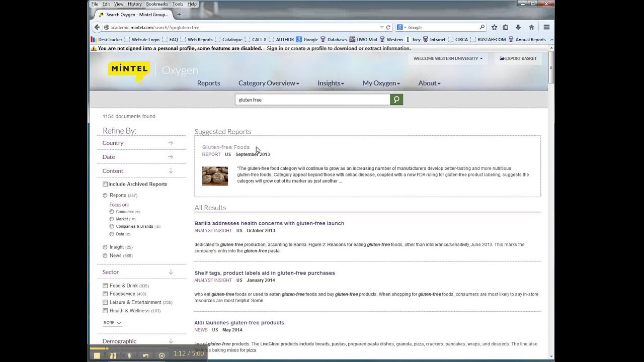Open the bookmarks list icon
The image size is (644, 362).
[506, 27]
